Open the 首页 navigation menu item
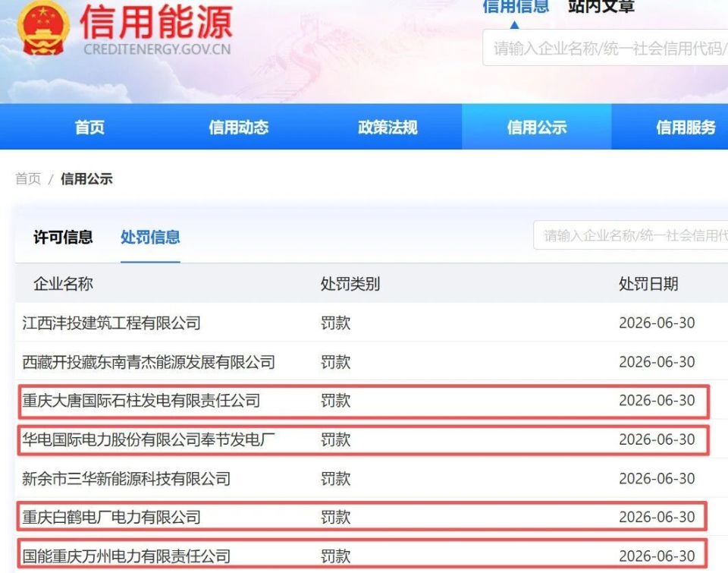Screen dimensions: 728x573 (x=89, y=127)
